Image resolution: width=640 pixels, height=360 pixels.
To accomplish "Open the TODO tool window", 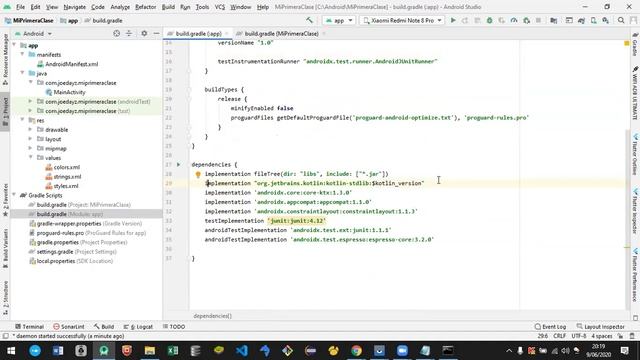I will click(x=174, y=327).
